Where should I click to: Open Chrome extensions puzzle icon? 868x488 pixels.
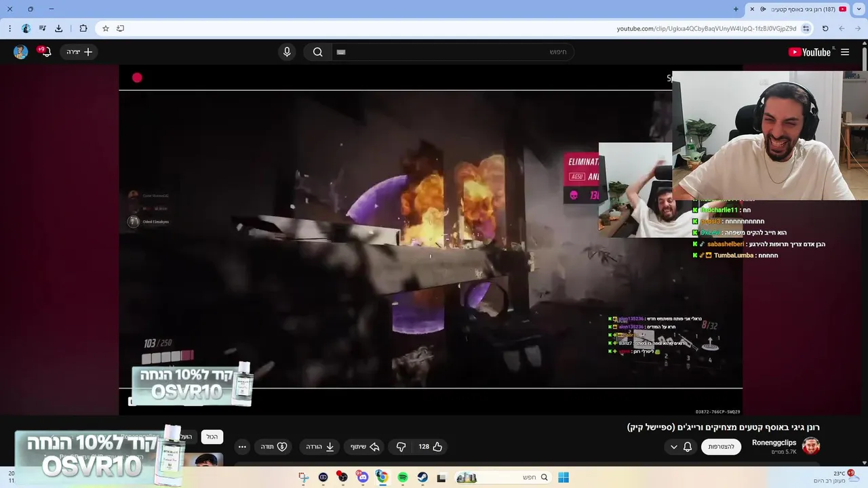pyautogui.click(x=83, y=28)
